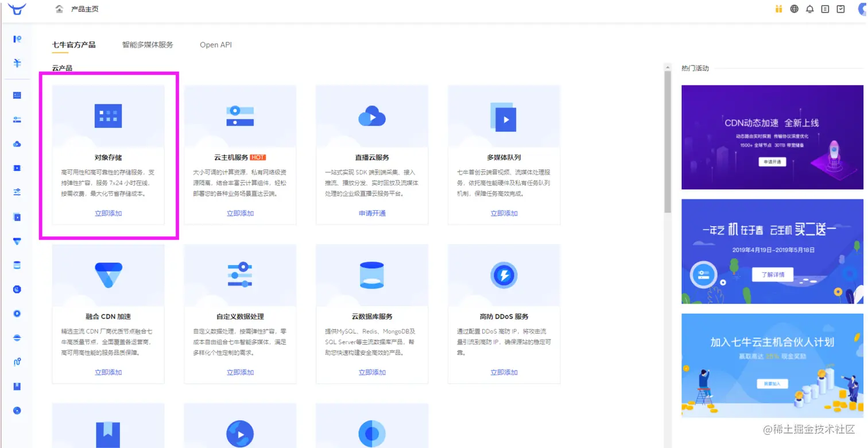Viewport: 868px width, 448px height.
Task: Click 立即添加 under 云主机服务
Action: pos(240,213)
